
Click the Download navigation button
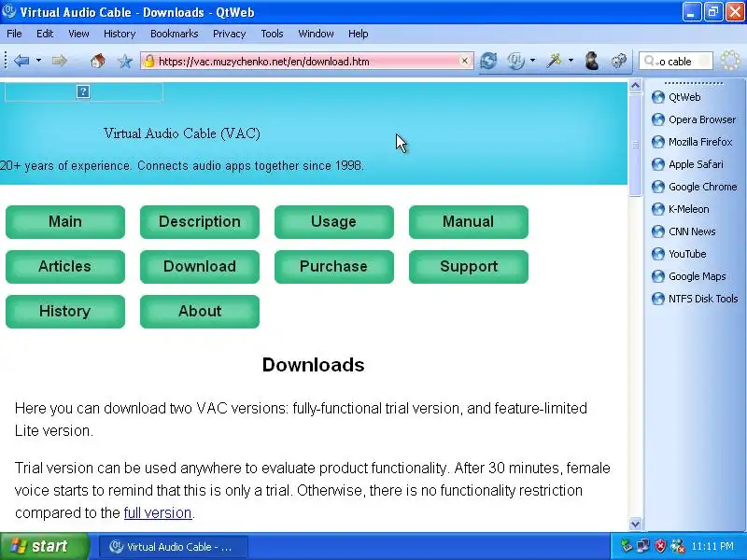click(200, 267)
